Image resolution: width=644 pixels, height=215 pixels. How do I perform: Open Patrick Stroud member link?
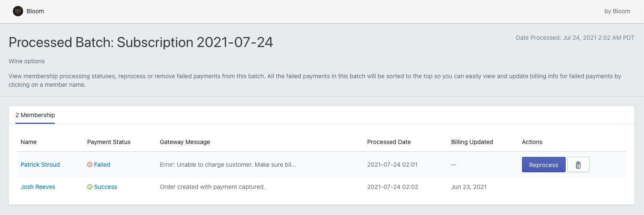click(40, 165)
